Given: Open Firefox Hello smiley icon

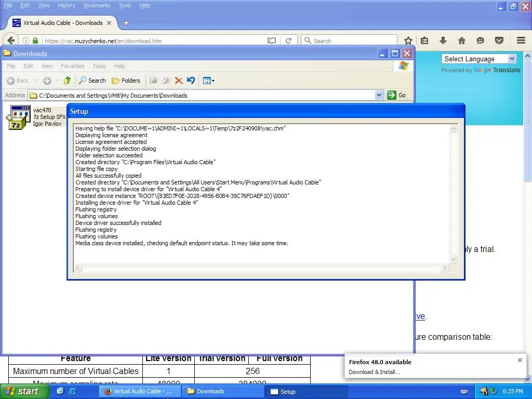Looking at the screenshot, I should [x=480, y=41].
